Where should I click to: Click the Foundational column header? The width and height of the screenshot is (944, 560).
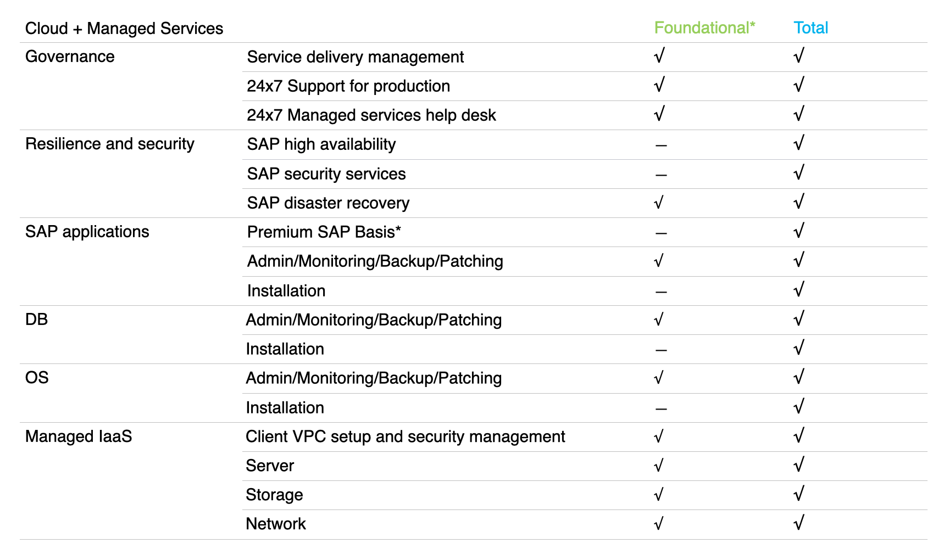(x=704, y=28)
